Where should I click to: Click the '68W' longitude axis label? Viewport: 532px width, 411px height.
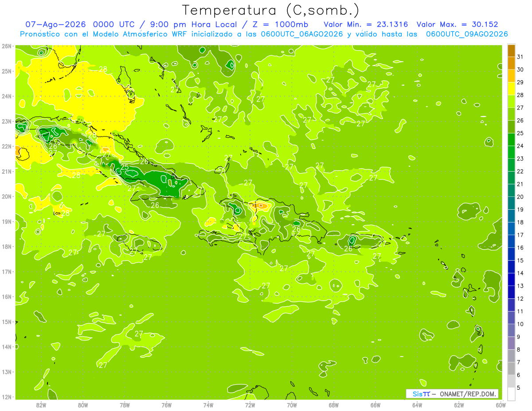coord(334,405)
